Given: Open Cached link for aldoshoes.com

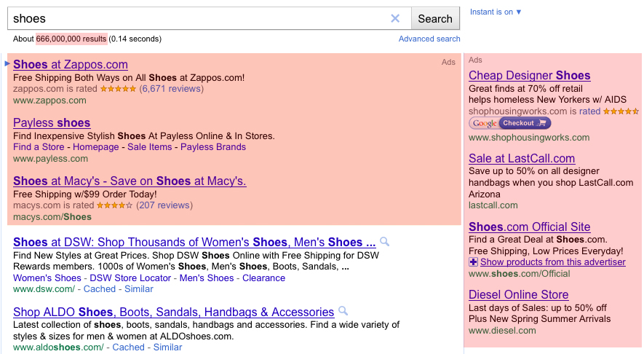Looking at the screenshot, I should pos(128,347).
